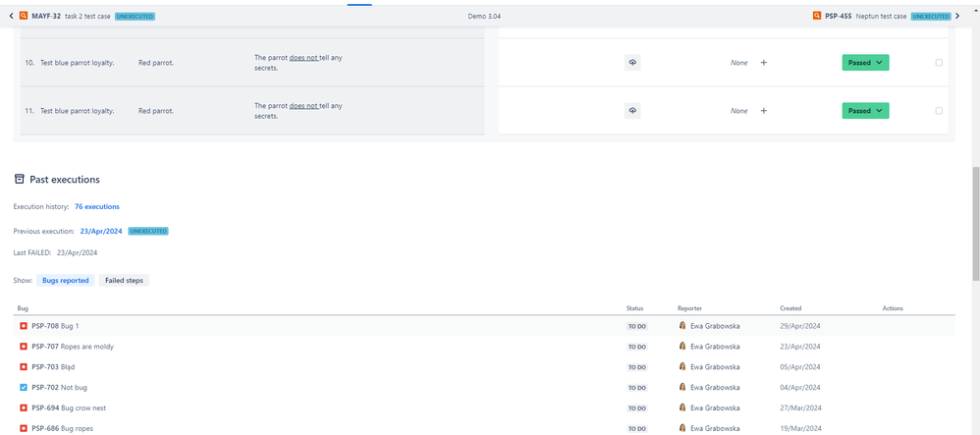The image size is (980, 435).
Task: Open bug PSP-707 Ropes are moldy
Action: point(73,347)
